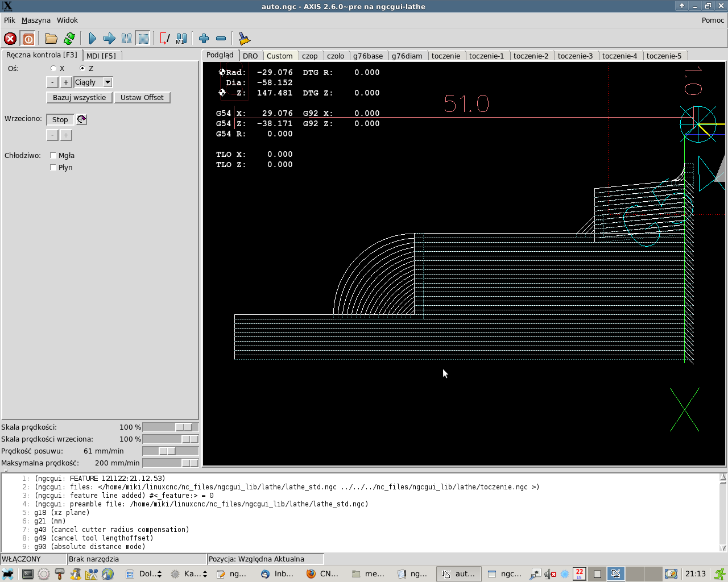Open the calendar icon showing 22

pos(579,574)
